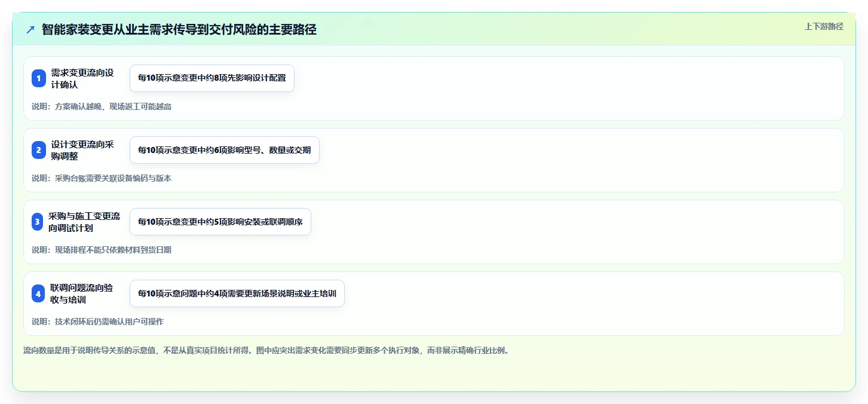Click the step 1 number badge
Viewport: 868px width, 404px height.
tap(39, 78)
